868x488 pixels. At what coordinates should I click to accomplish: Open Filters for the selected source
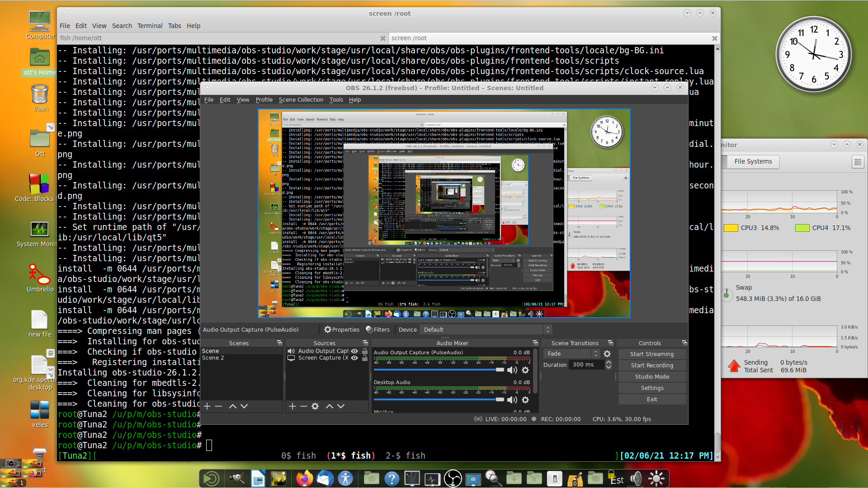click(377, 330)
